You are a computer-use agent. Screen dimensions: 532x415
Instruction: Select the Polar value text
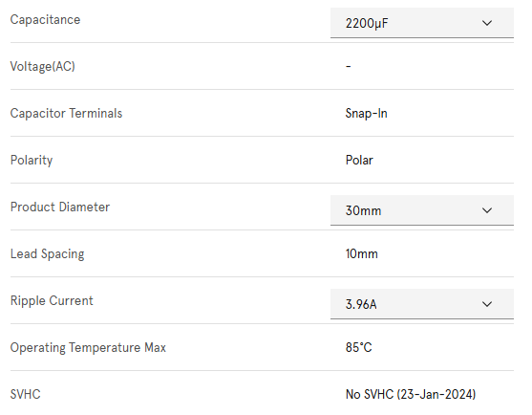tap(359, 160)
